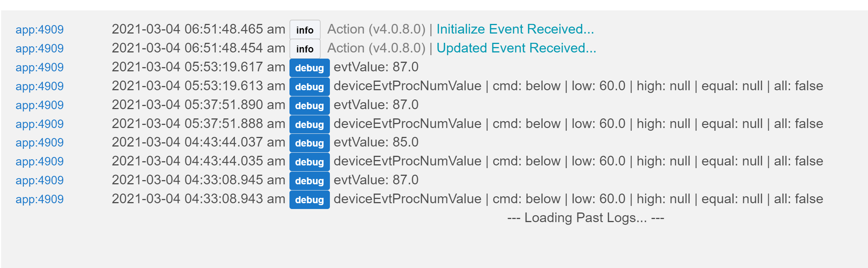Click the evtValue: 85.0 log message
The width and height of the screenshot is (868, 268).
tap(376, 142)
